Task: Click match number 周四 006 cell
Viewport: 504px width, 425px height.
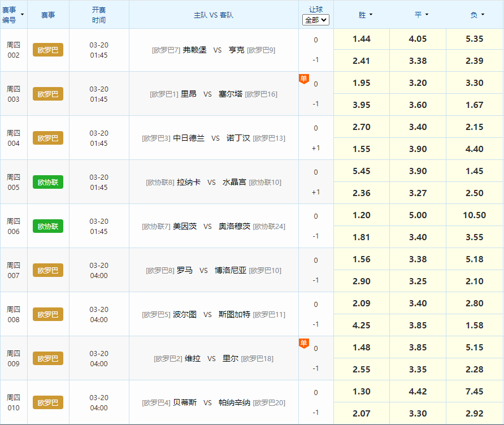Action: [x=14, y=226]
